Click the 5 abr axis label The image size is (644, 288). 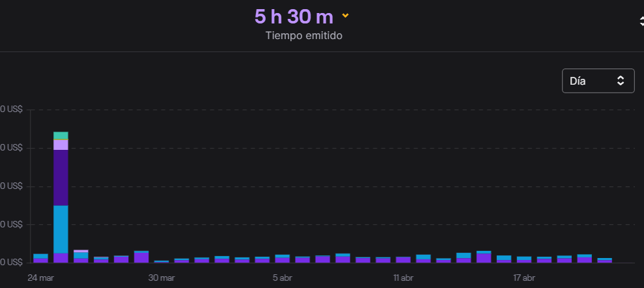coord(282,278)
